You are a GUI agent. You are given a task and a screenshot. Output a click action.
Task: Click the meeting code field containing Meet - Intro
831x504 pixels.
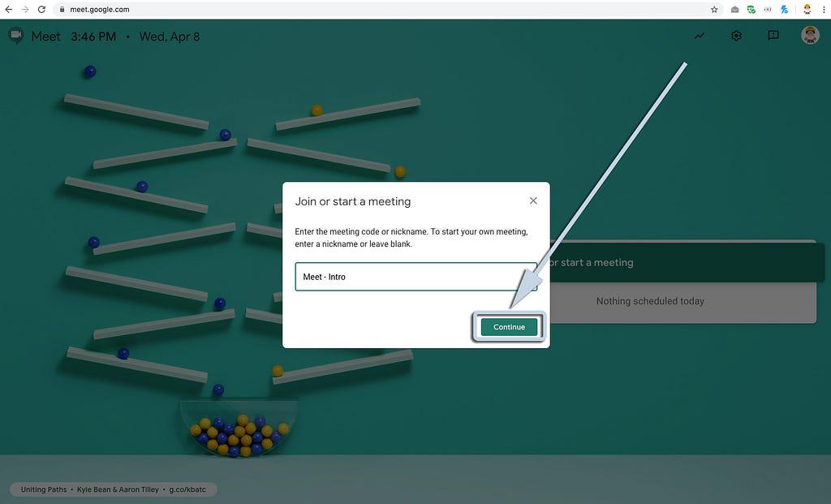(x=415, y=277)
